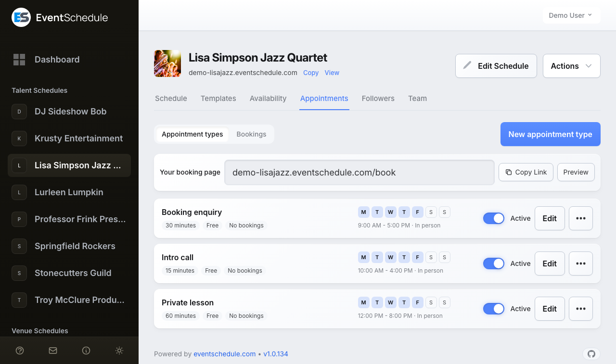Open the help question mark icon
Screen dimensions: 616x364
click(x=20, y=351)
